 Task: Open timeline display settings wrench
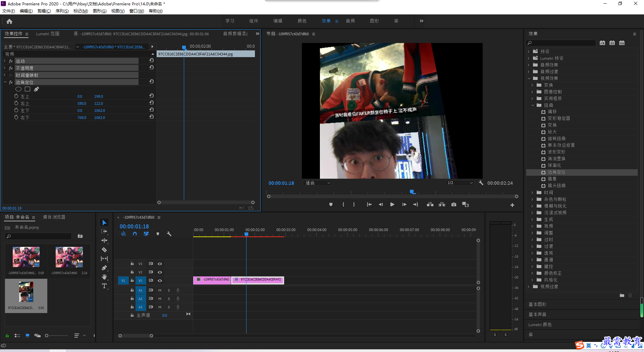tap(169, 234)
